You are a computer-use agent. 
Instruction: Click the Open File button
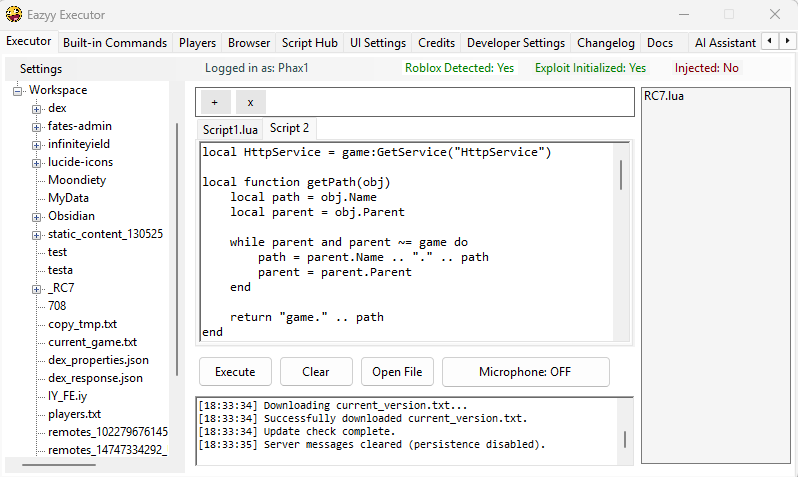[397, 371]
